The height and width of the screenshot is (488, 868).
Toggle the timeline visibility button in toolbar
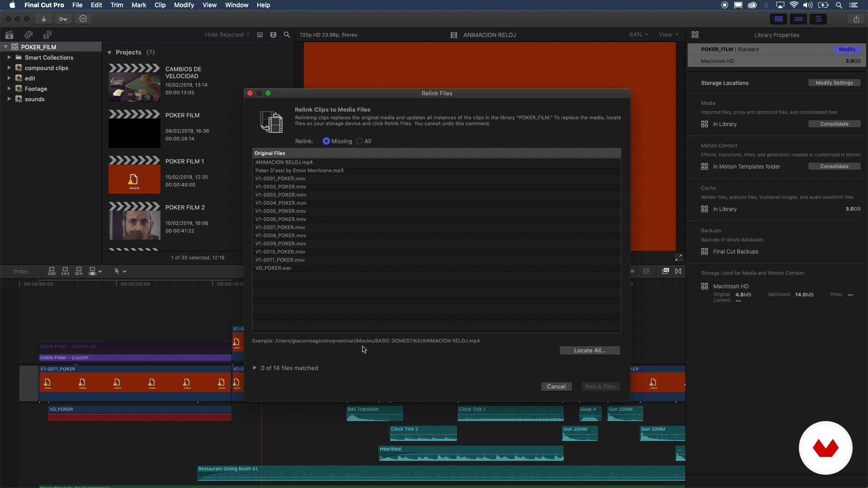798,19
